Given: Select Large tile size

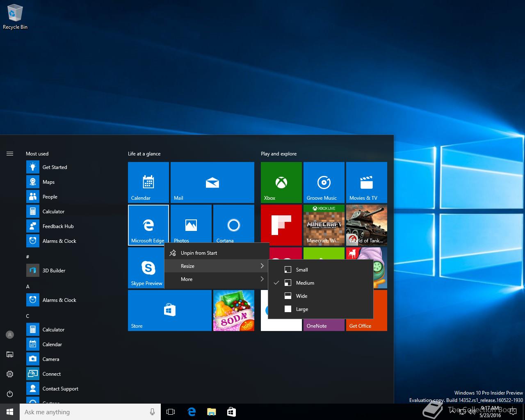Looking at the screenshot, I should pyautogui.click(x=321, y=309).
